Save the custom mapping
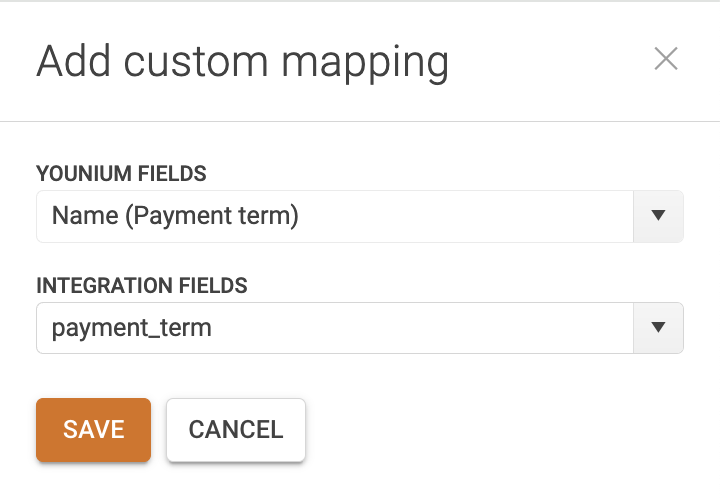The image size is (720, 498). click(x=94, y=430)
